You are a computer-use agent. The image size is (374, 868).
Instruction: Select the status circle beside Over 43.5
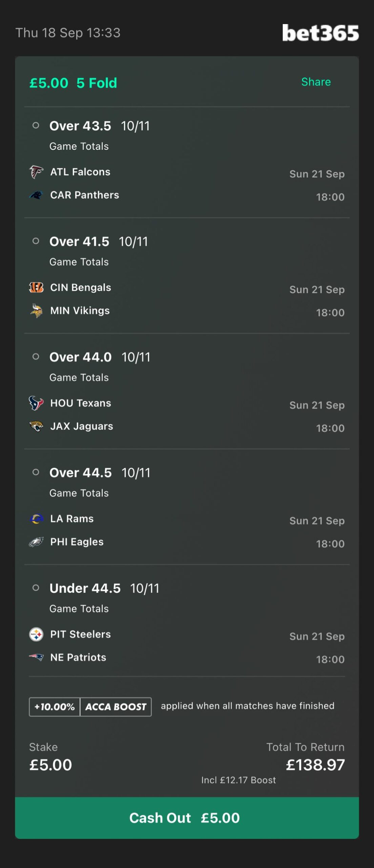[x=36, y=125]
